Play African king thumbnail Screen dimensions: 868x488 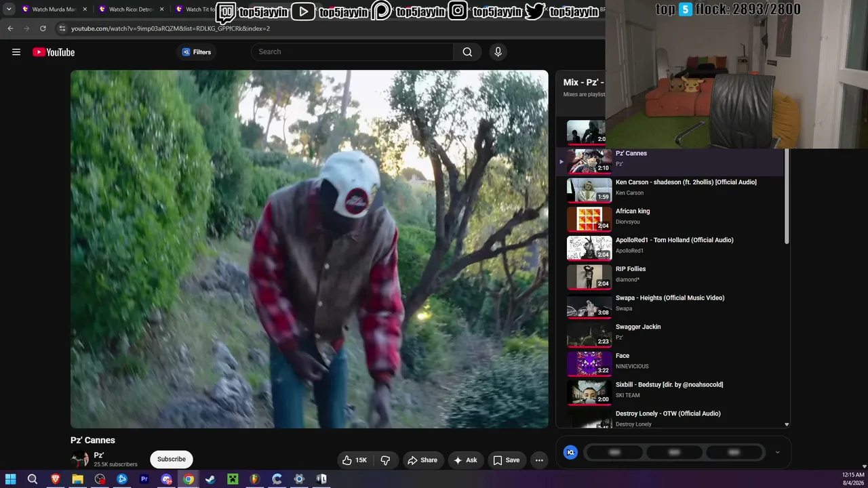click(589, 220)
